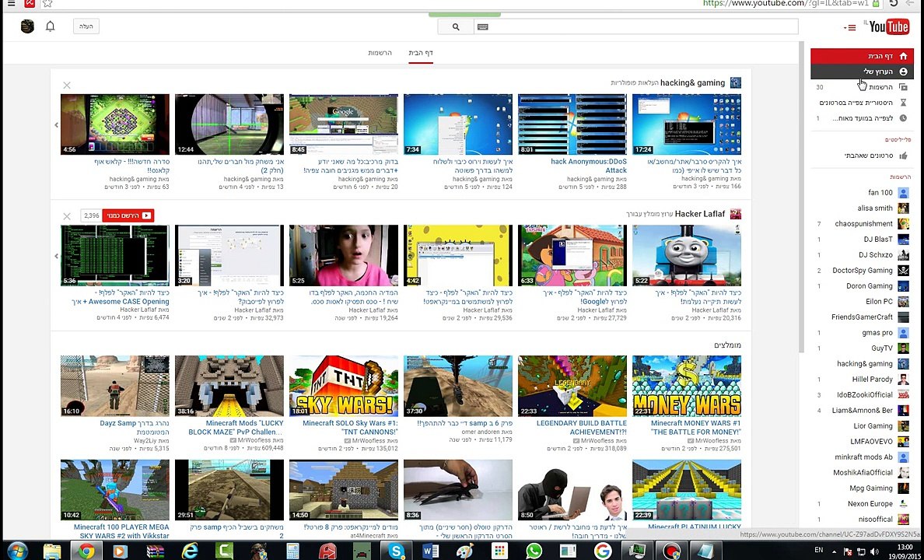The image size is (924, 560).
Task: Bookmark the page with the star icon
Action: pos(47,4)
